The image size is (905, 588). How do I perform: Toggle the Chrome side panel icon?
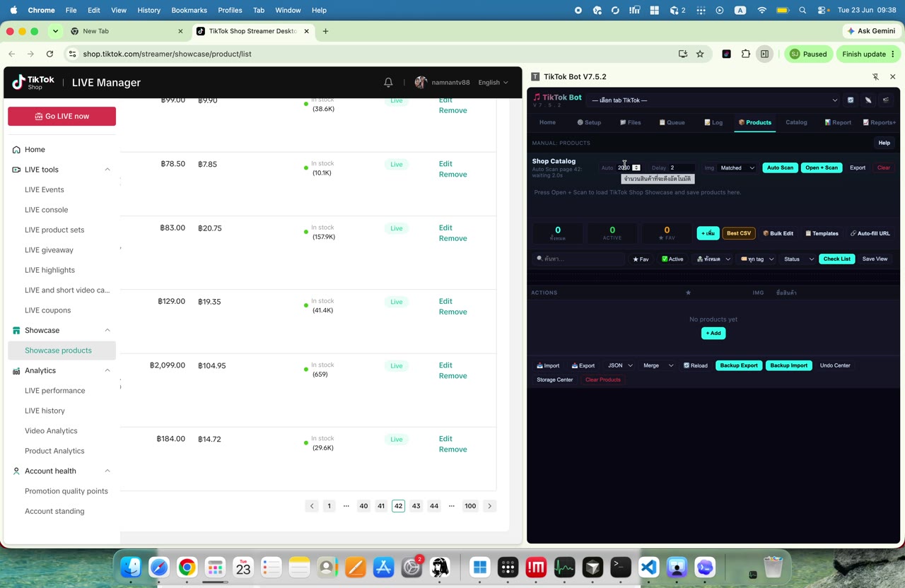point(764,54)
